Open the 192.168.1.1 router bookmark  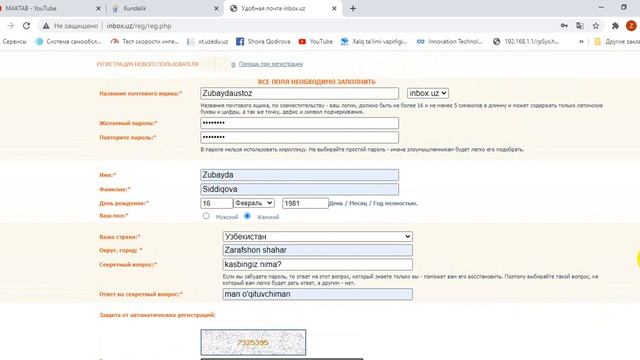526,42
